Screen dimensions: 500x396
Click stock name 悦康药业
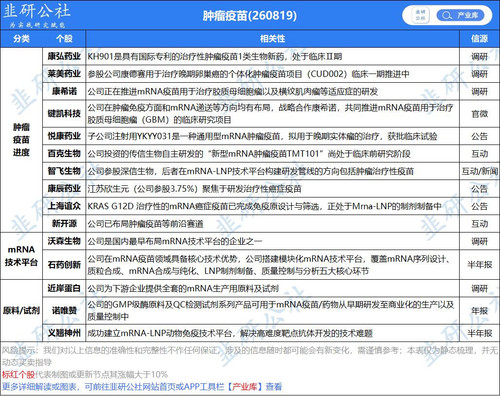coord(64,136)
